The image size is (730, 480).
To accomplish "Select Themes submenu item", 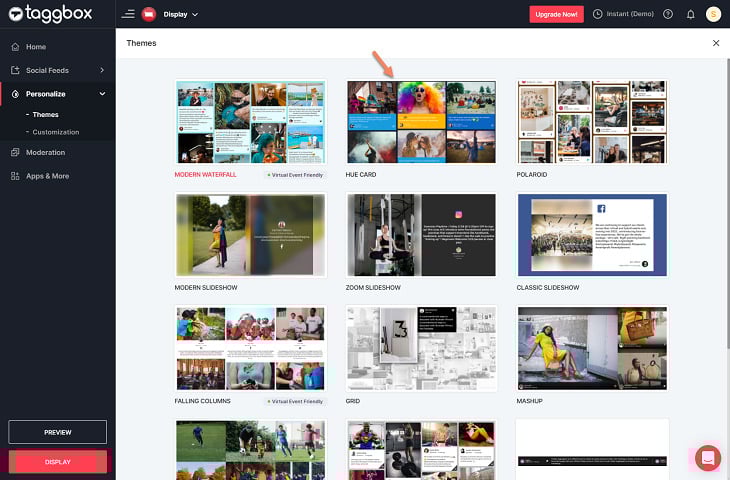I will 45,115.
